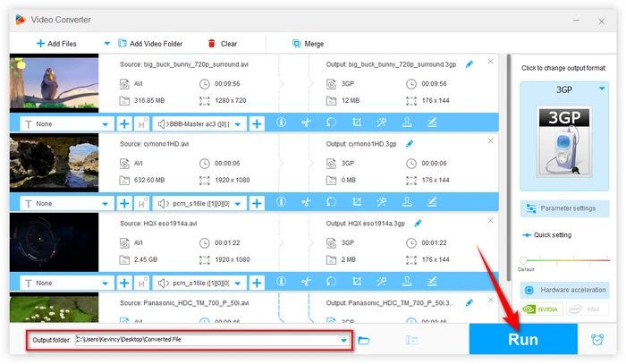Open the scheduled task alarm clock icon

coord(597,340)
